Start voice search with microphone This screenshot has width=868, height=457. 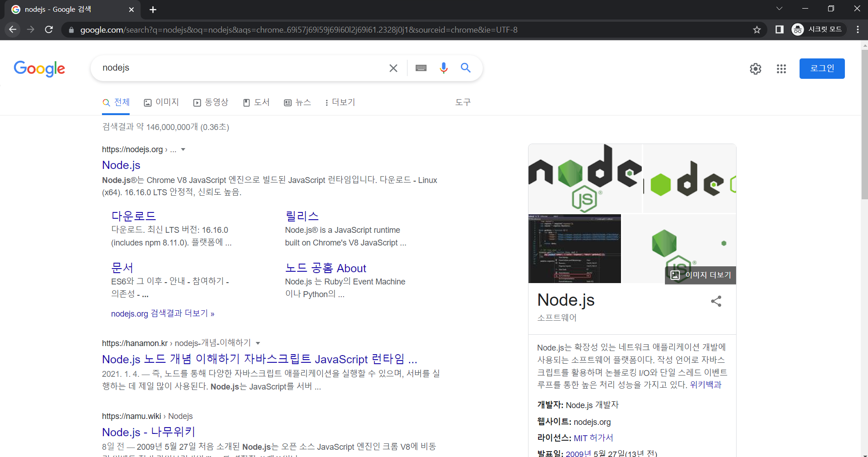click(443, 68)
